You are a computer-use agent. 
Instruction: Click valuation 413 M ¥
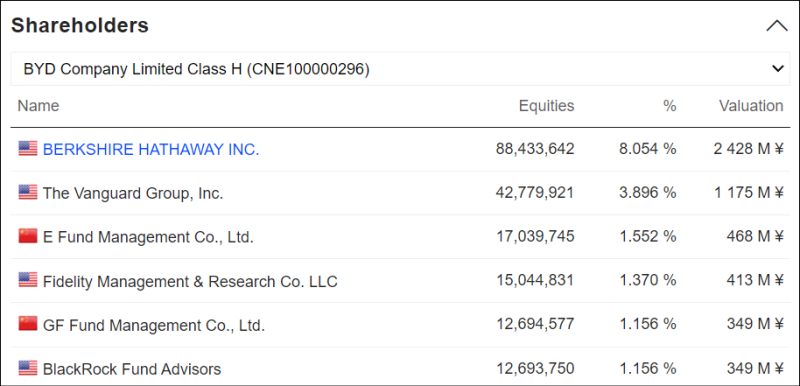coord(755,280)
